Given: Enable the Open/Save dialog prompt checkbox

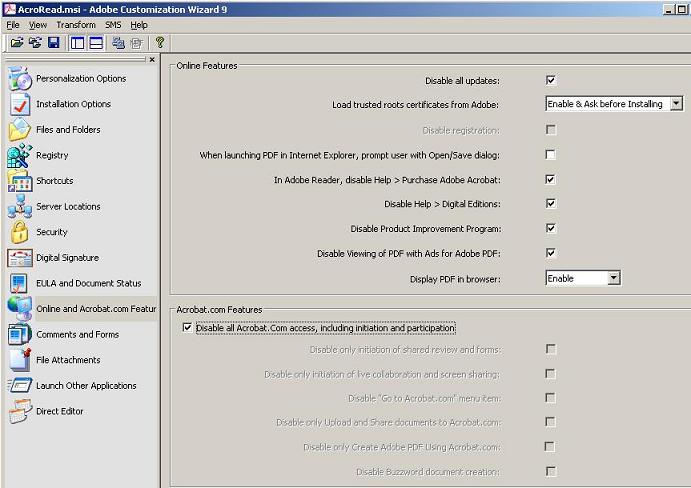Looking at the screenshot, I should click(x=550, y=155).
